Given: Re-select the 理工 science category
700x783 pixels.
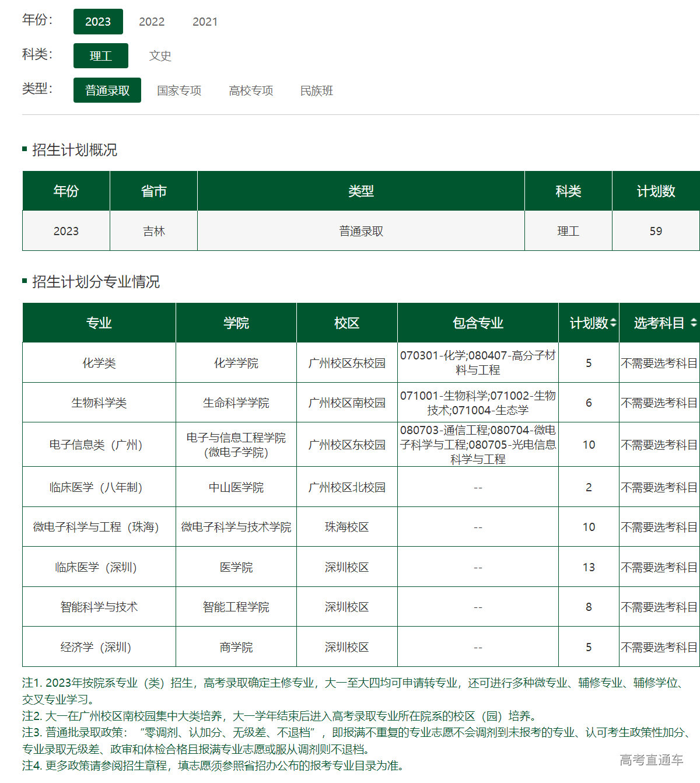Looking at the screenshot, I should (100, 55).
